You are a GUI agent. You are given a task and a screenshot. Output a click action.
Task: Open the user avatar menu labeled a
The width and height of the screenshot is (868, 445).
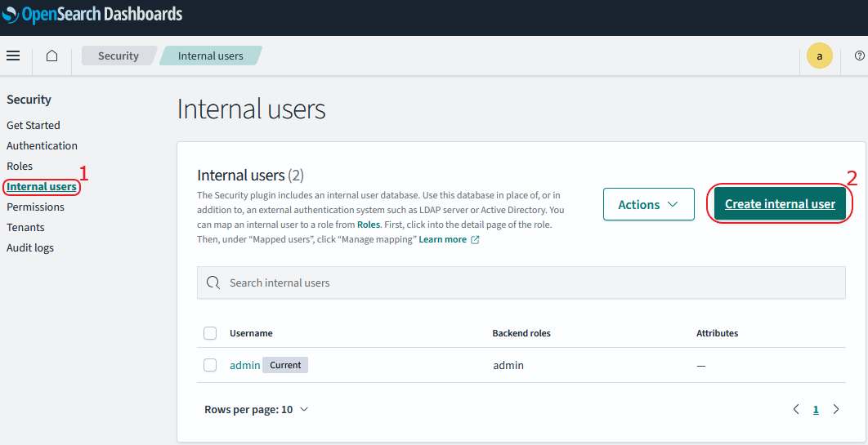coord(820,56)
